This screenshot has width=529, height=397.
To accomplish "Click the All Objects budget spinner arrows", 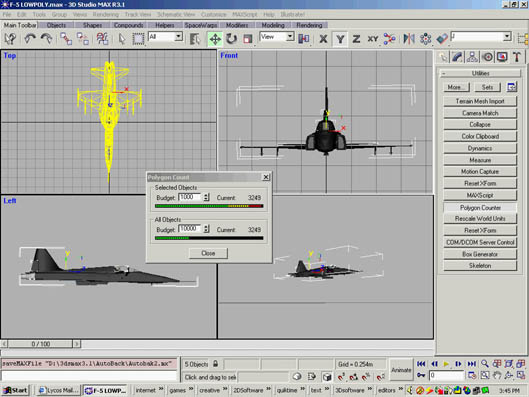I will tap(206, 229).
